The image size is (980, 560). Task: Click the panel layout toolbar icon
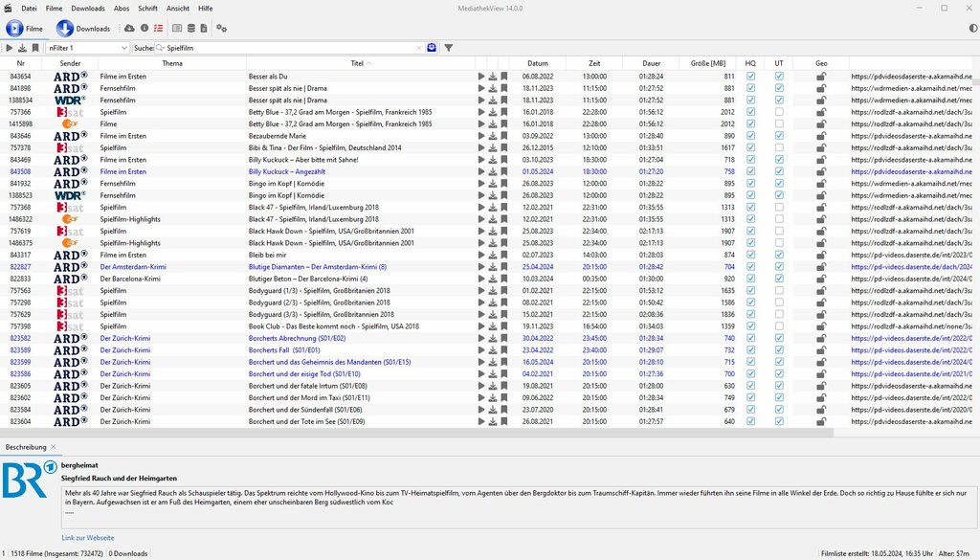pyautogui.click(x=177, y=28)
